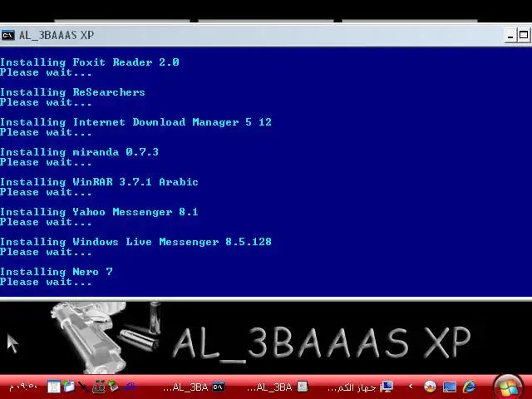This screenshot has width=532, height=399.
Task: Click the line 'Installing WinRAR 3.7.1 Arabic'
Action: [99, 182]
